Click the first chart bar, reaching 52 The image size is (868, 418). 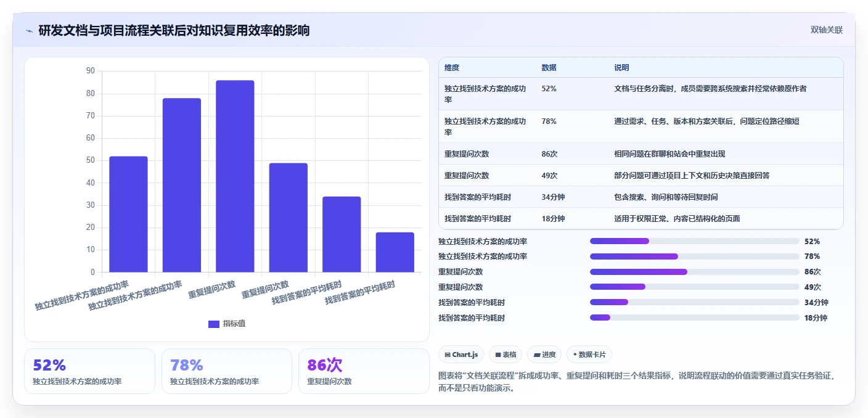[128, 214]
